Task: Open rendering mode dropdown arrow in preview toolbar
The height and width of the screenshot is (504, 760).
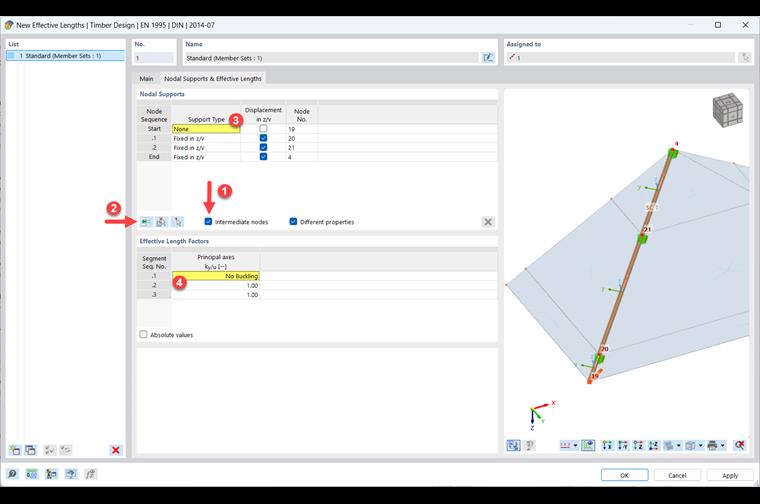Action: pyautogui.click(x=679, y=445)
